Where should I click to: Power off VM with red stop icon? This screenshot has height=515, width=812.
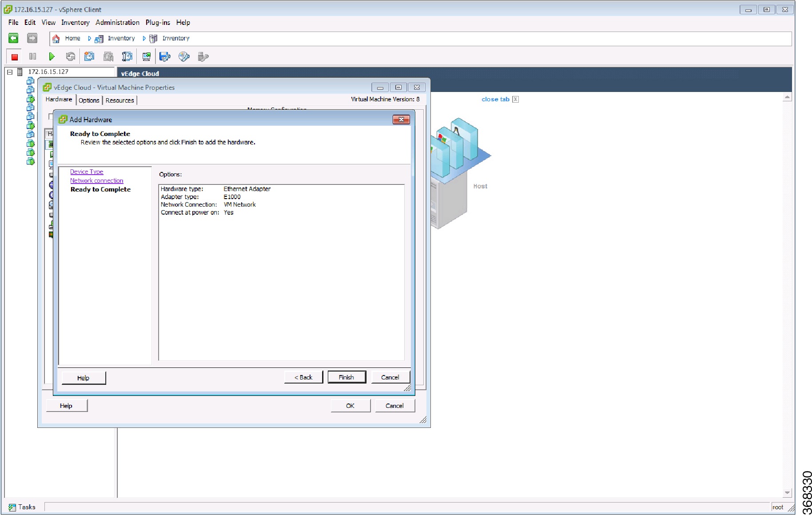click(x=15, y=57)
